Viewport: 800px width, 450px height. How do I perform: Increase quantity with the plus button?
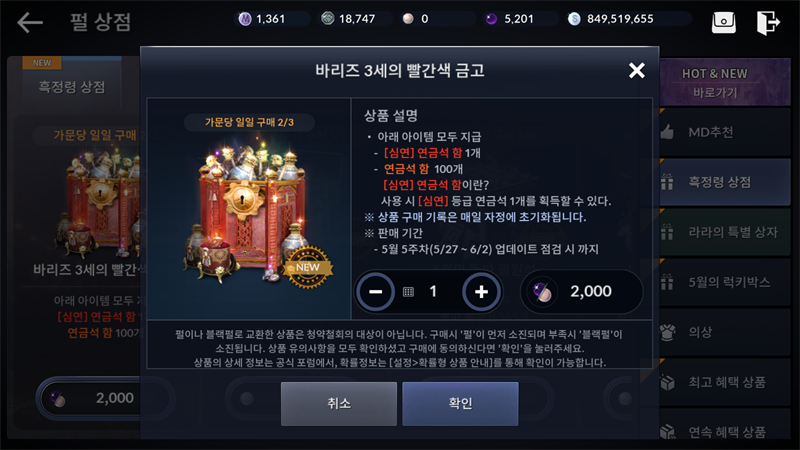point(481,292)
